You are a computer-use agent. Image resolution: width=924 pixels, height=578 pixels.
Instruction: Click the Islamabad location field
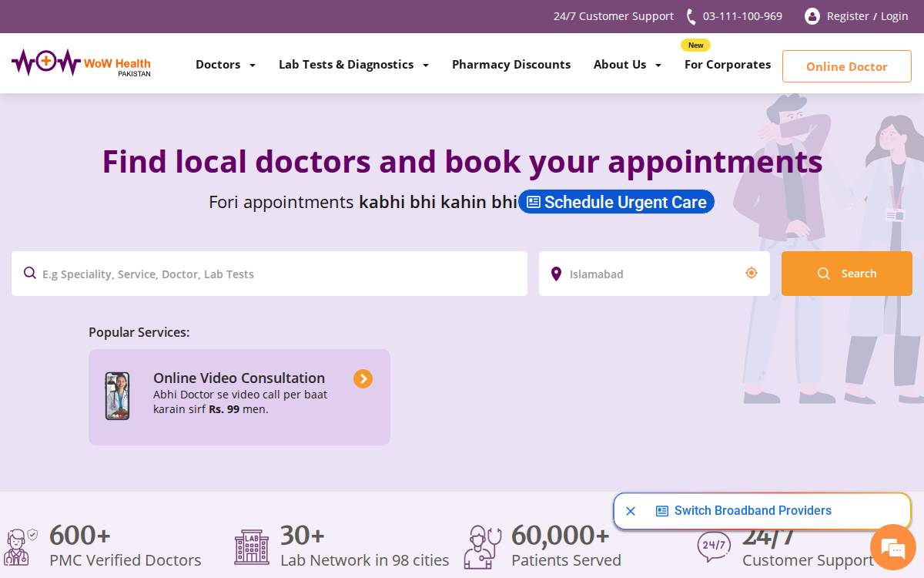click(654, 274)
